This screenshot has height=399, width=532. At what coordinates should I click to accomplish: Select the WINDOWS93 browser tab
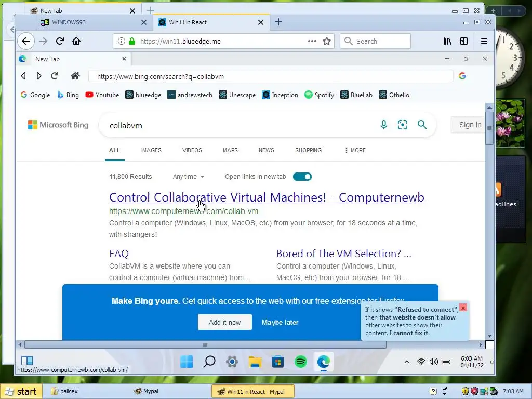[x=94, y=22]
